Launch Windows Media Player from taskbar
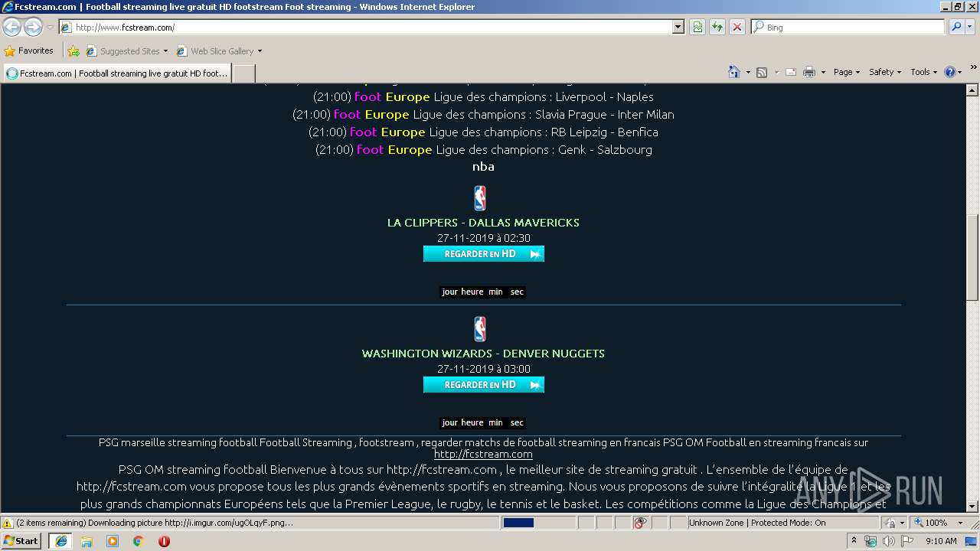This screenshot has height=551, width=980. (x=113, y=541)
